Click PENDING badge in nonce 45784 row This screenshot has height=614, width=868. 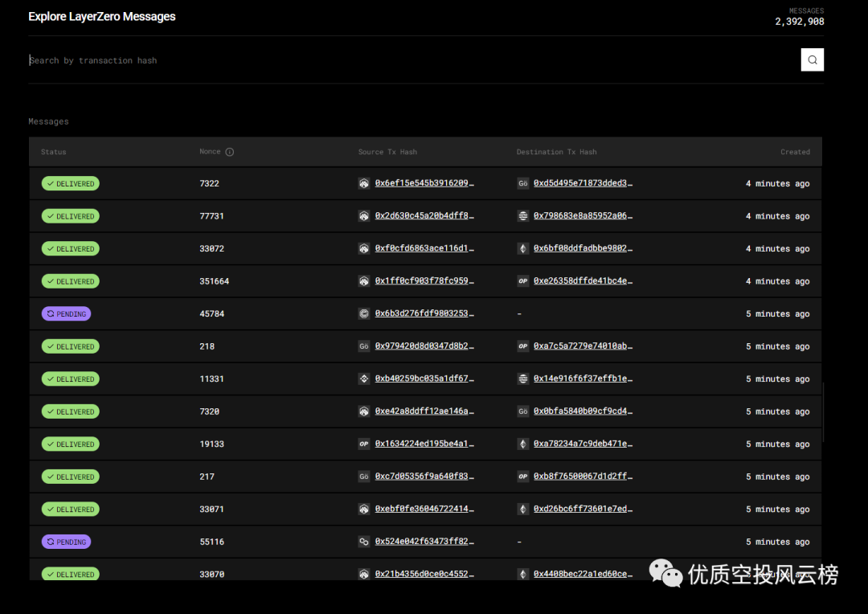[66, 314]
